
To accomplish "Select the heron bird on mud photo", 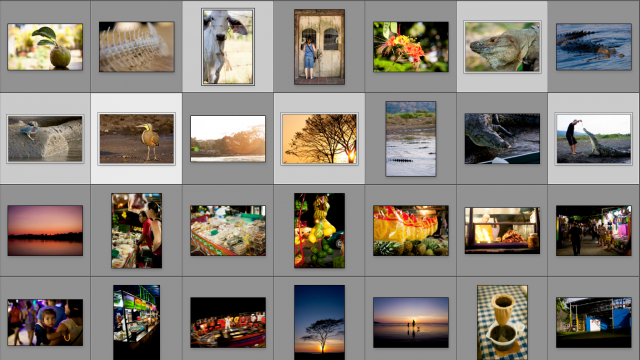I will [136, 139].
